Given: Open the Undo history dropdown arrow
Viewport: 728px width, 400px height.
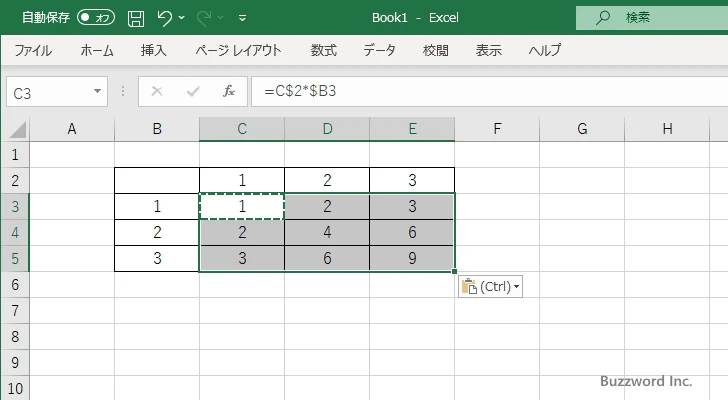Looking at the screenshot, I should pyautogui.click(x=182, y=18).
